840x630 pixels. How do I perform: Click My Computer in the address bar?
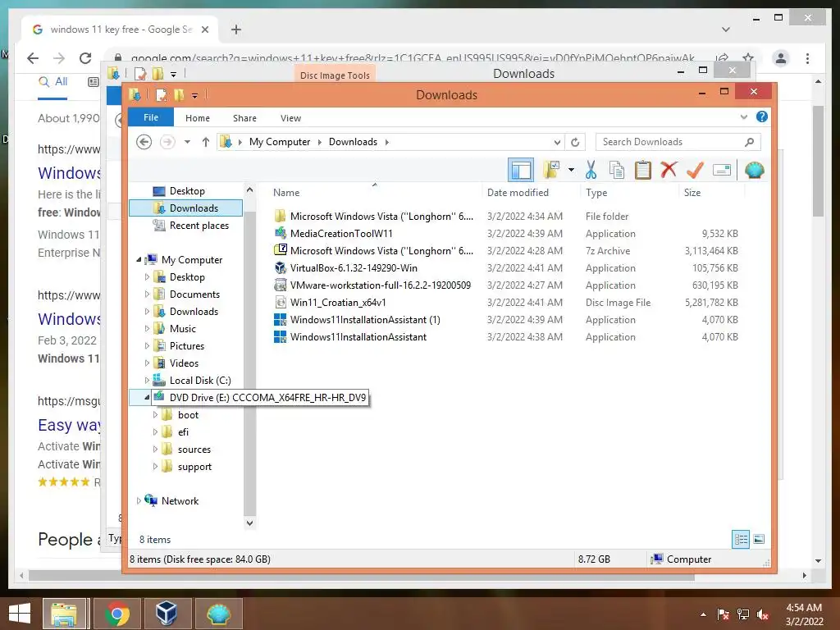pos(280,142)
